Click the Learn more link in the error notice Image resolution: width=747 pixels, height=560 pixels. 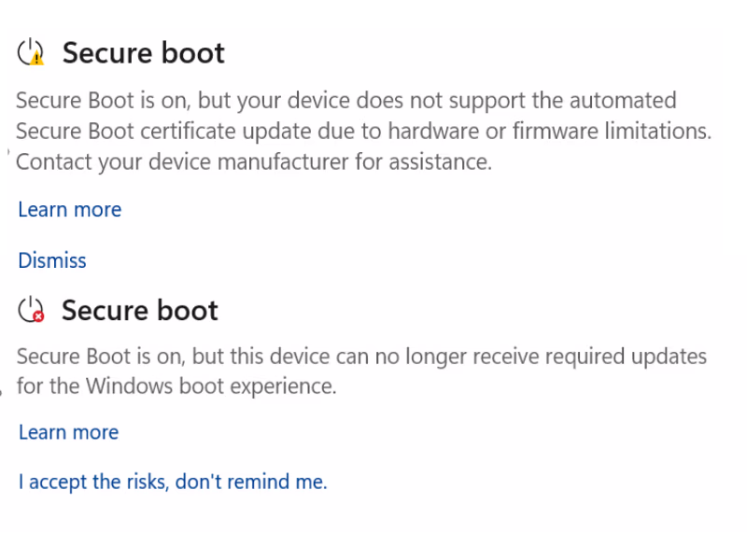pos(68,432)
